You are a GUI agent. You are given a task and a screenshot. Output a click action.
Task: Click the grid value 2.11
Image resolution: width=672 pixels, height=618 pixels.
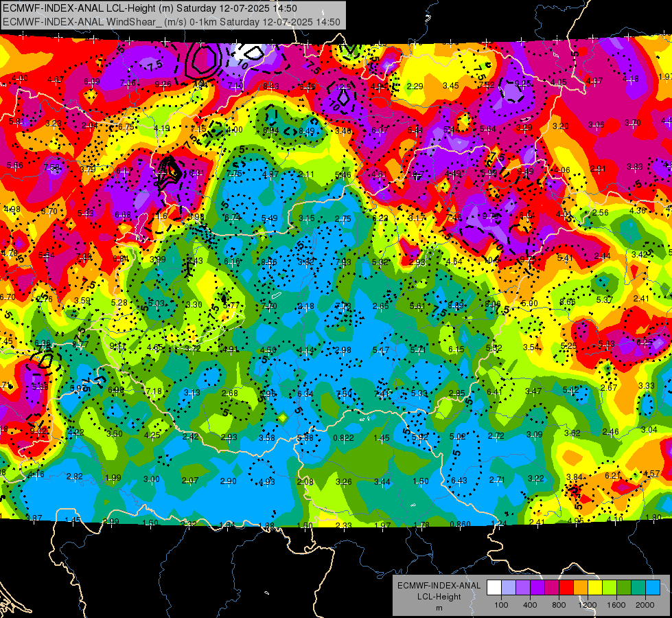click(x=306, y=174)
